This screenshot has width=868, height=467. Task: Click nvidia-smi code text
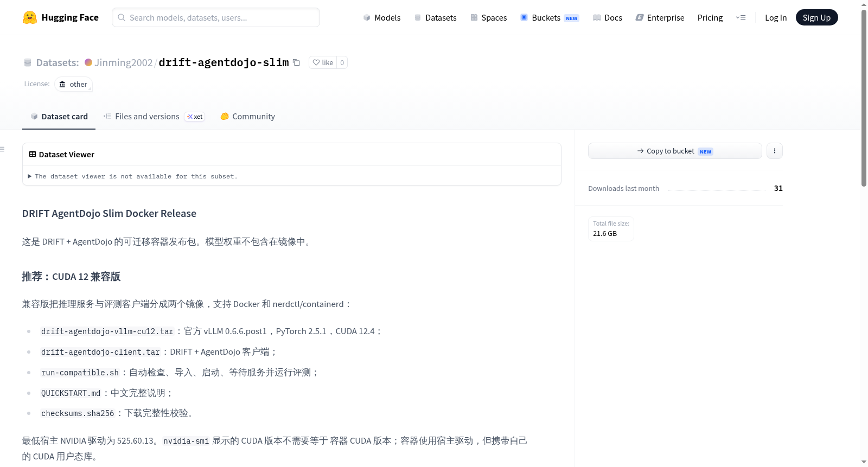(186, 441)
